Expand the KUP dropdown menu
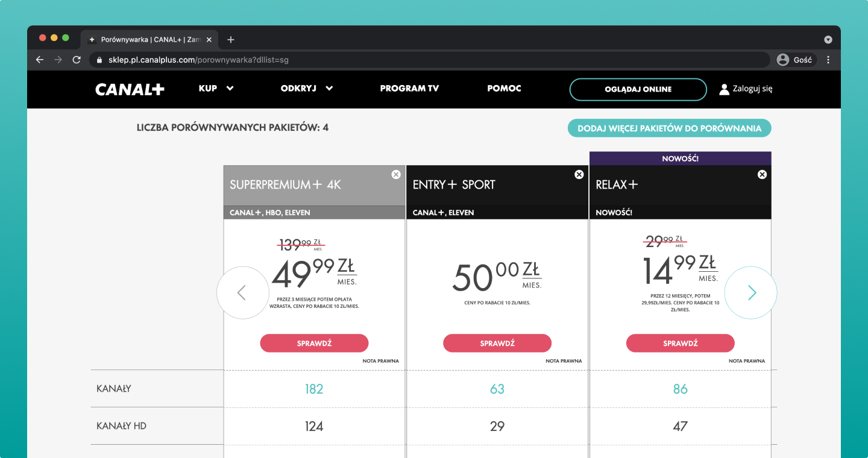 (x=216, y=89)
